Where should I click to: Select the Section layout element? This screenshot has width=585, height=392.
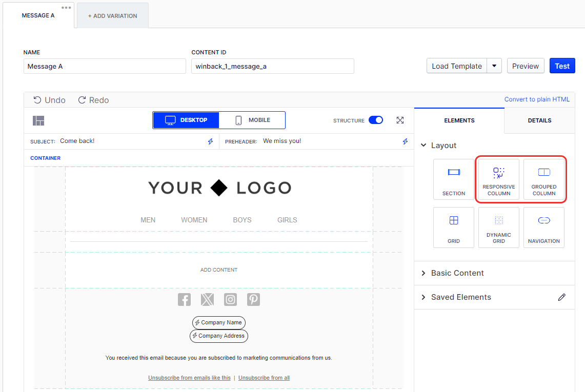click(x=453, y=179)
